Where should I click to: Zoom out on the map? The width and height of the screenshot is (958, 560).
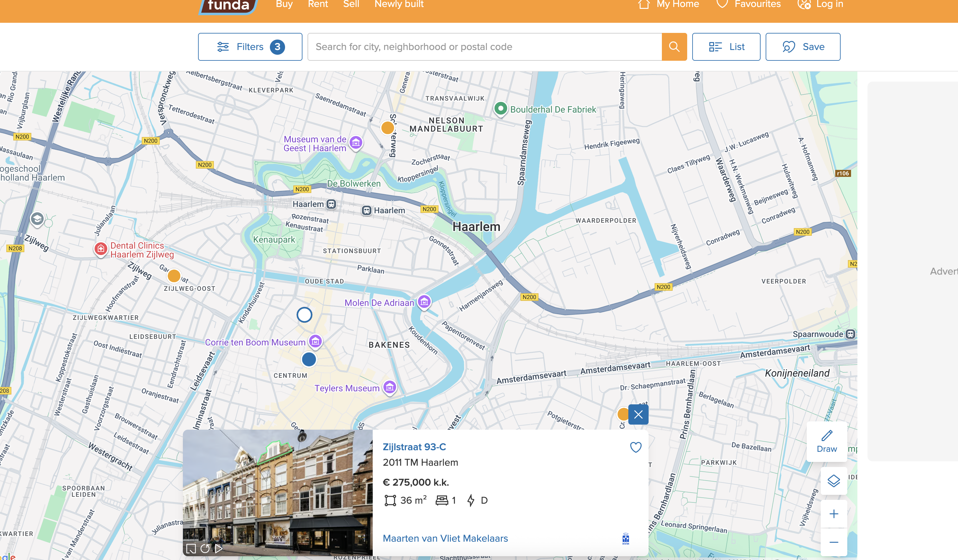[x=833, y=542]
